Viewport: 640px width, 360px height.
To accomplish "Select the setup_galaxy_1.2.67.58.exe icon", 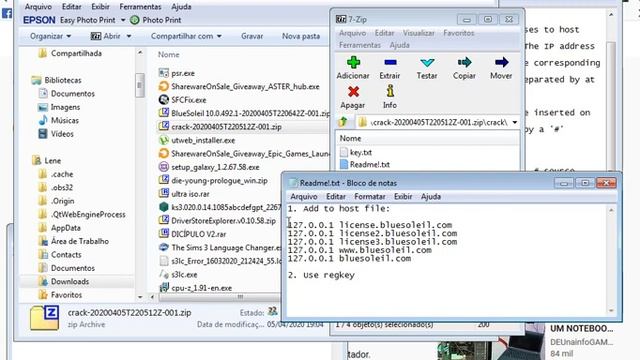I will pyautogui.click(x=164, y=167).
